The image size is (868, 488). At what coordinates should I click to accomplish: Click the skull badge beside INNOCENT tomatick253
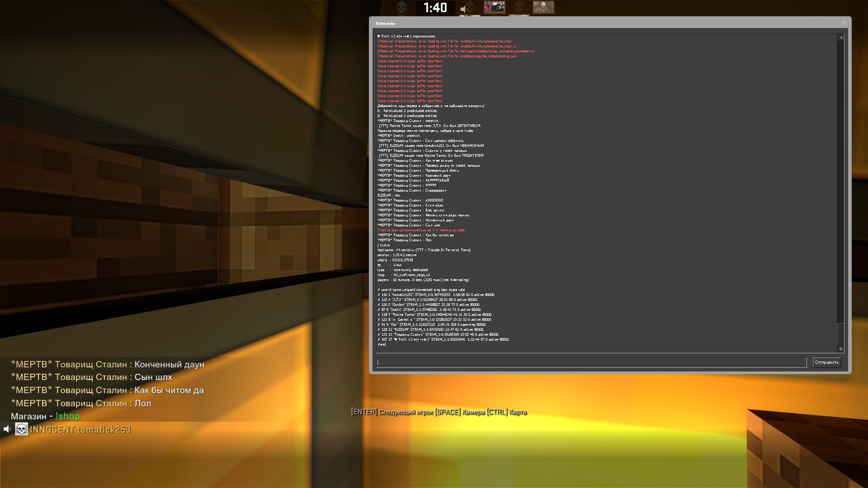coord(22,430)
